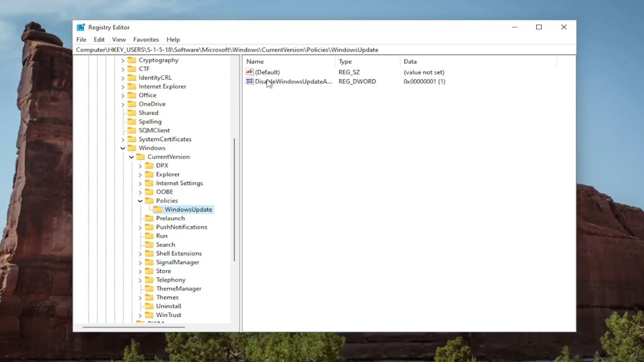Expand the Store tree node
The image size is (644, 362).
coord(140,271)
